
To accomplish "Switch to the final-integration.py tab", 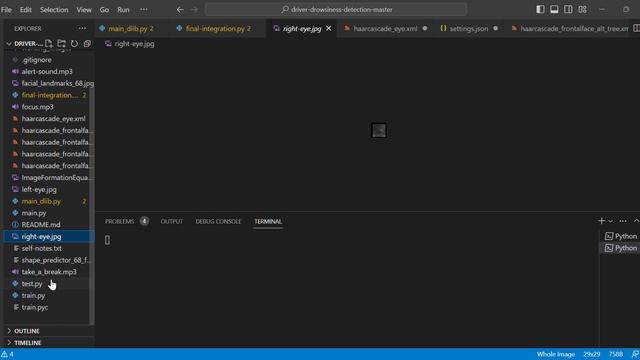I will point(218,29).
